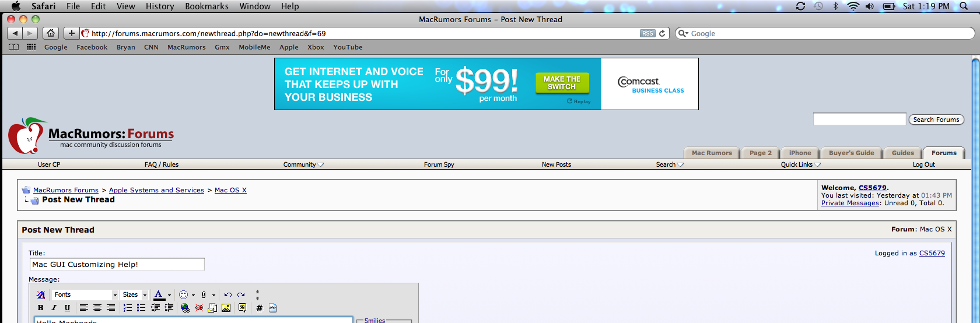Expand the text color dropdown arrow
This screenshot has width=980, height=323.
[x=169, y=296]
